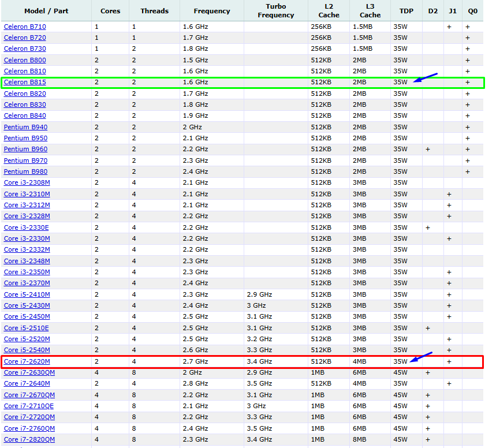Click the Celeron B815 model link

click(25, 83)
